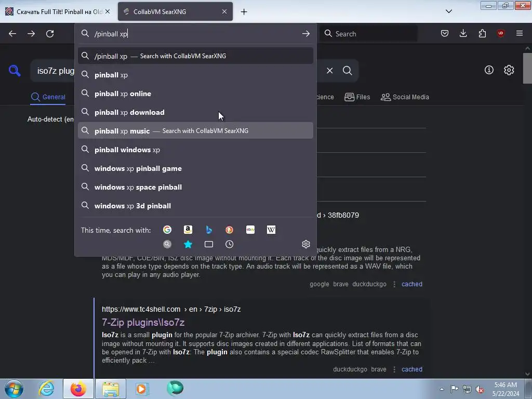Open the taskbar clock showing 5:46 AM
The image size is (532, 399).
point(506,389)
